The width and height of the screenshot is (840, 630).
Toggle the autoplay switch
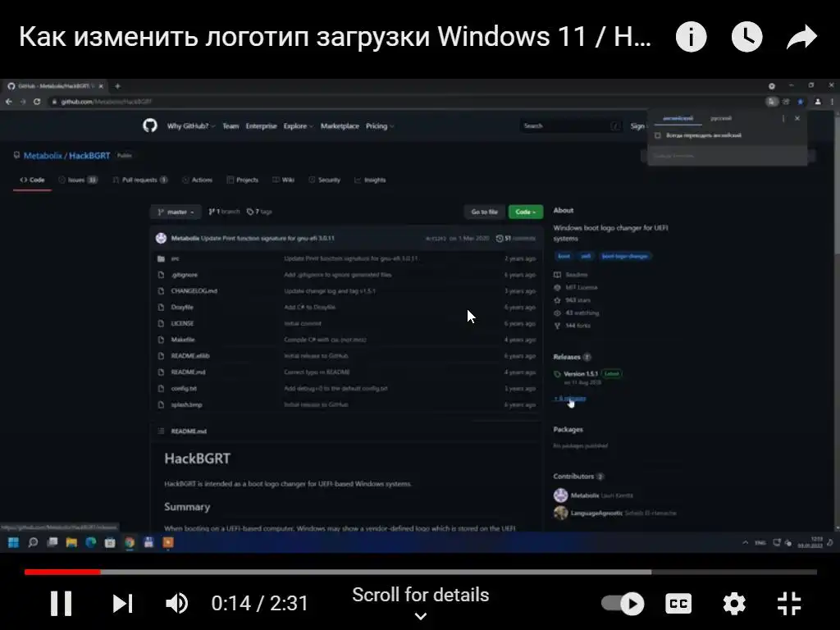pyautogui.click(x=623, y=604)
